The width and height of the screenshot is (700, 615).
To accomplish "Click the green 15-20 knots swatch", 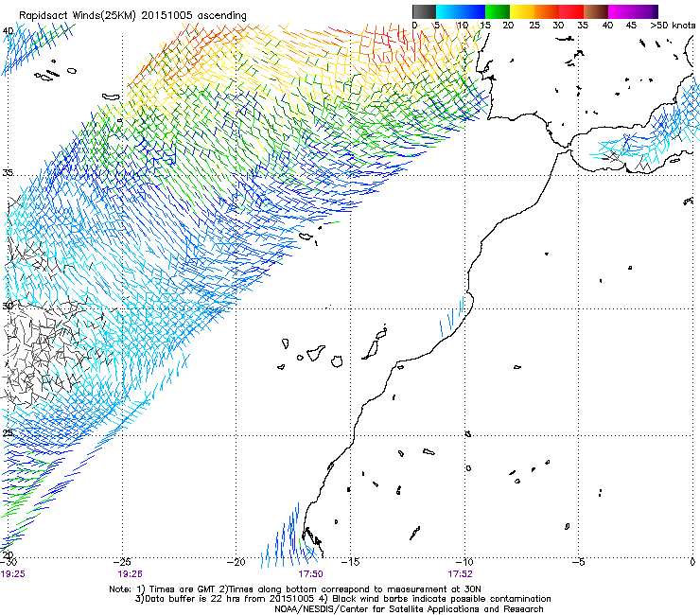I will click(498, 11).
